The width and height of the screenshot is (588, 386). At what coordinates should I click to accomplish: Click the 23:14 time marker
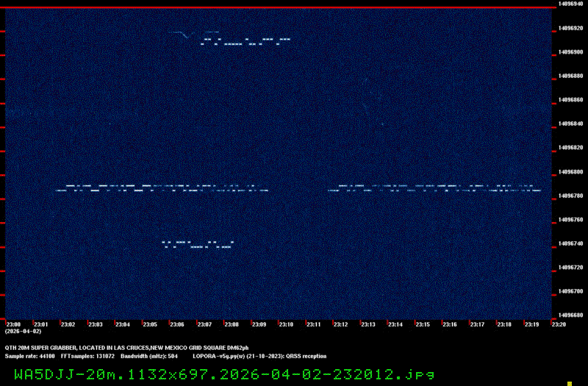[x=395, y=324]
